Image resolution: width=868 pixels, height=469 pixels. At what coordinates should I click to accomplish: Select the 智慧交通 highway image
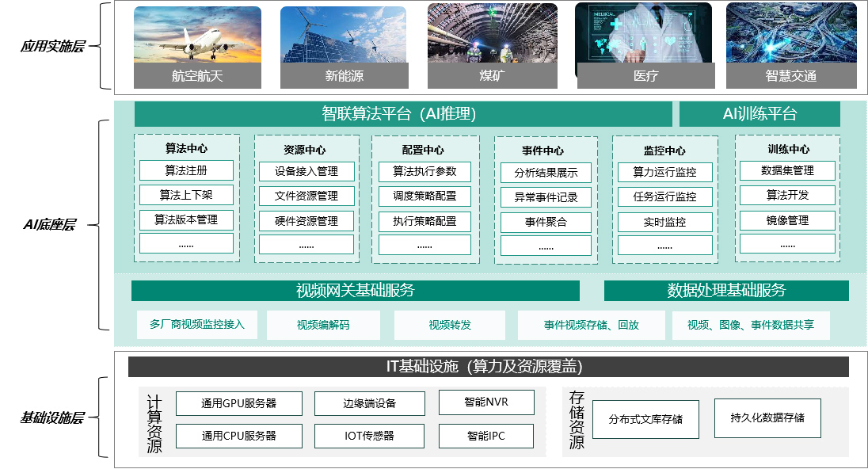[791, 32]
